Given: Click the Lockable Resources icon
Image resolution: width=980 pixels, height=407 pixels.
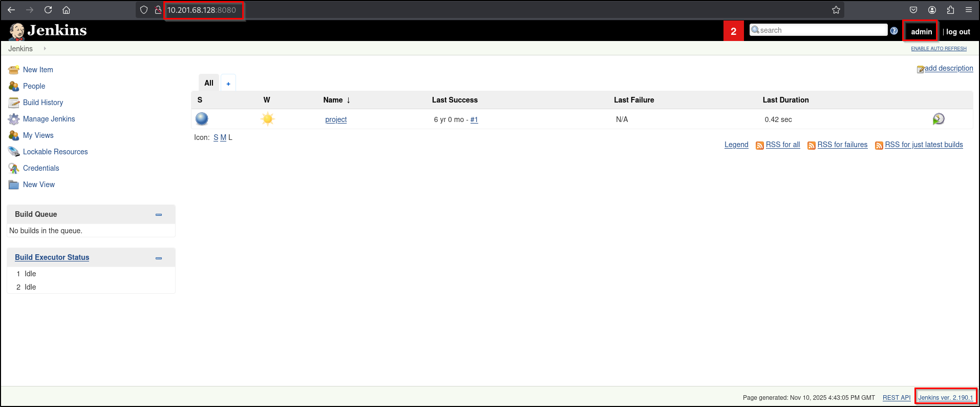Looking at the screenshot, I should pyautogui.click(x=14, y=152).
